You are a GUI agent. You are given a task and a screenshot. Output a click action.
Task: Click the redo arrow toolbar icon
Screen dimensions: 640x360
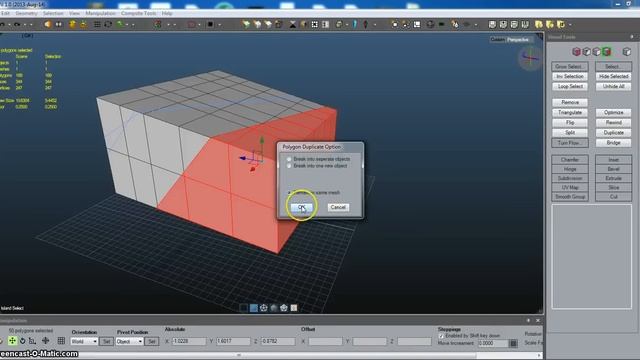(x=17, y=24)
